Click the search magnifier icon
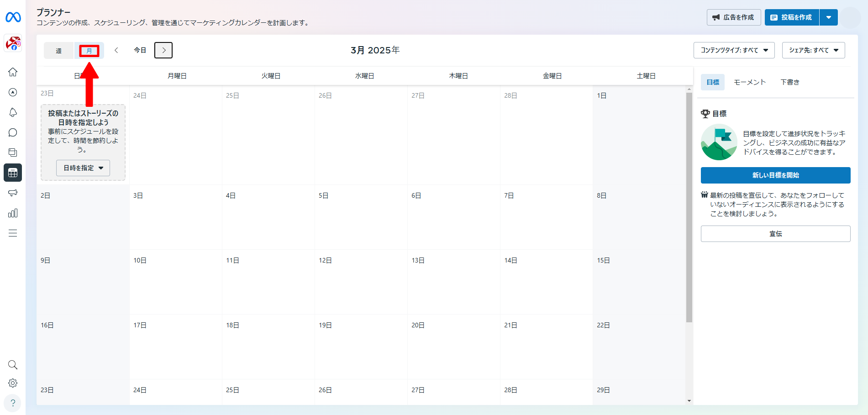 point(13,365)
